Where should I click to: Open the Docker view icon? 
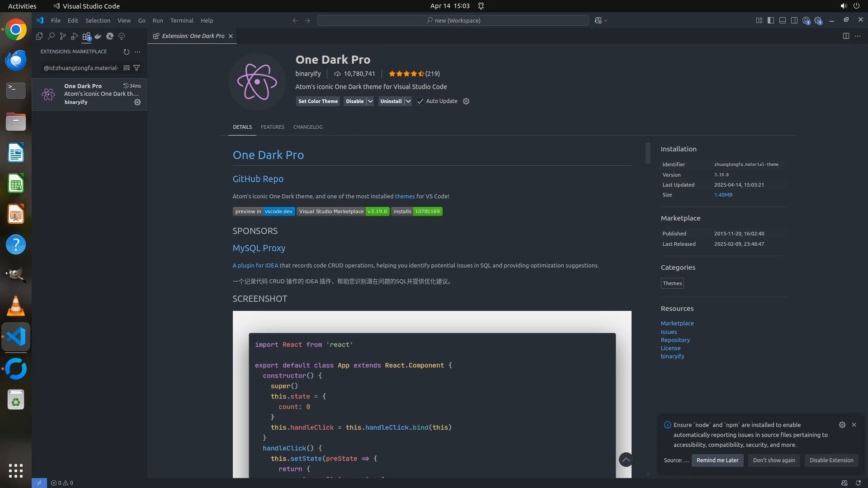point(98,36)
